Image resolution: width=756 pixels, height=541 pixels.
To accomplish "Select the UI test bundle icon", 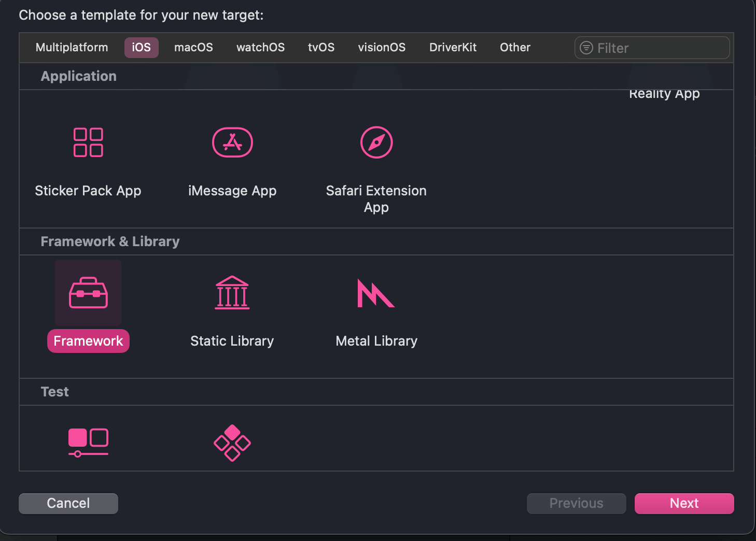I will (x=88, y=443).
